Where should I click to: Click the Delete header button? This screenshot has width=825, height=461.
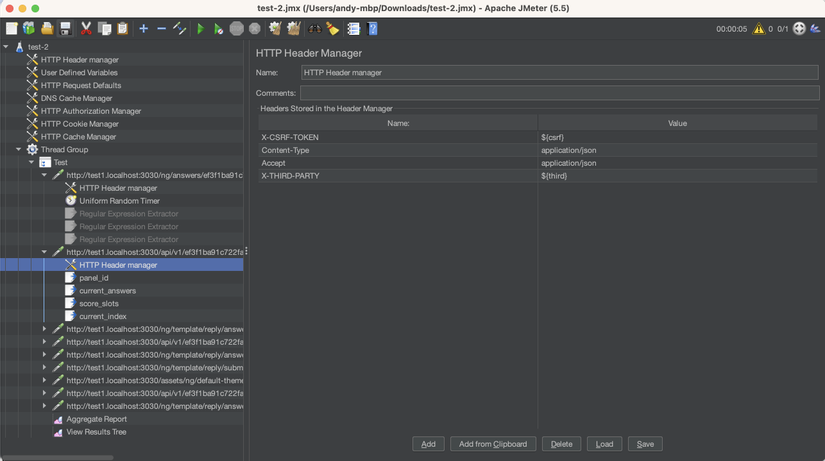(561, 444)
